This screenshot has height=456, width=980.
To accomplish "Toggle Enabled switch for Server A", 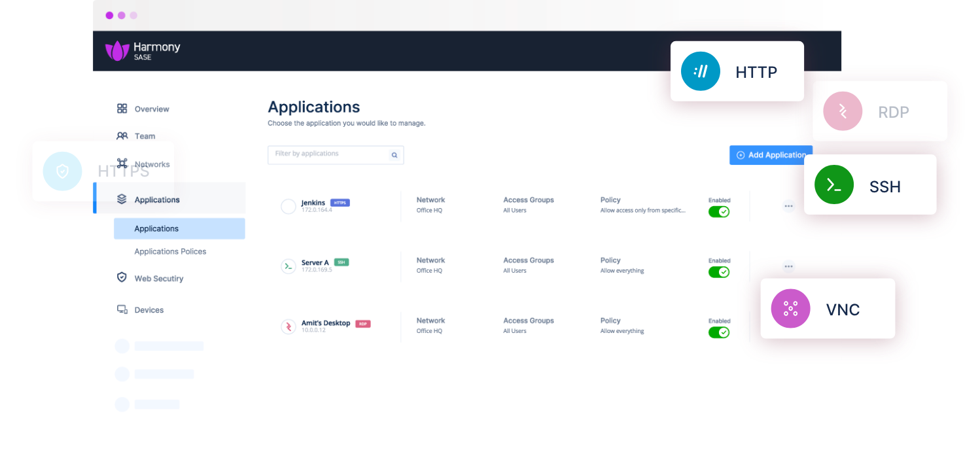I will (x=718, y=272).
